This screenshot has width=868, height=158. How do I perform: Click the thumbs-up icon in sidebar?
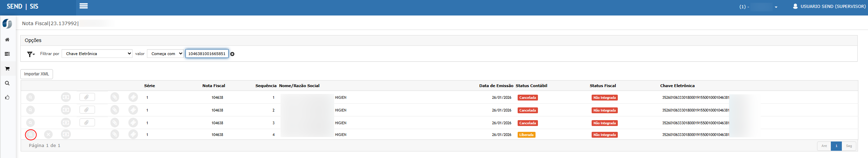(x=7, y=97)
